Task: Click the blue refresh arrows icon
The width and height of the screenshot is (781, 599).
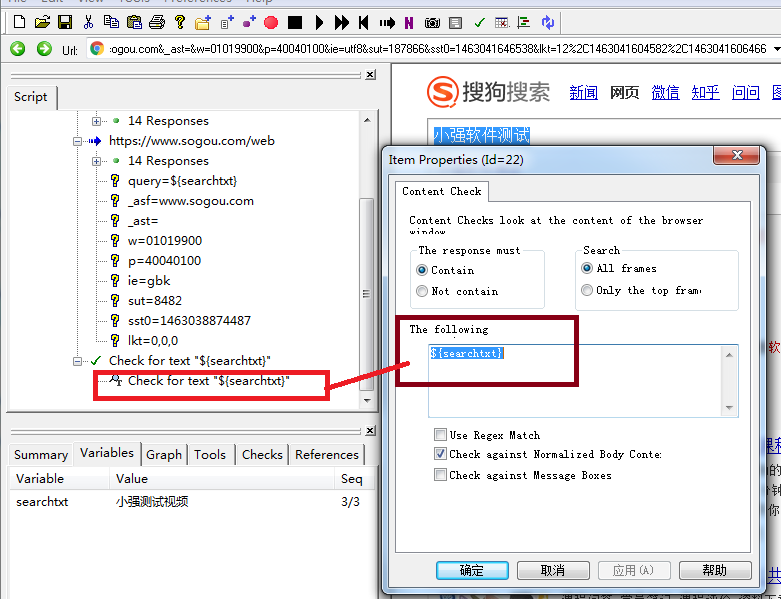Action: [x=548, y=22]
